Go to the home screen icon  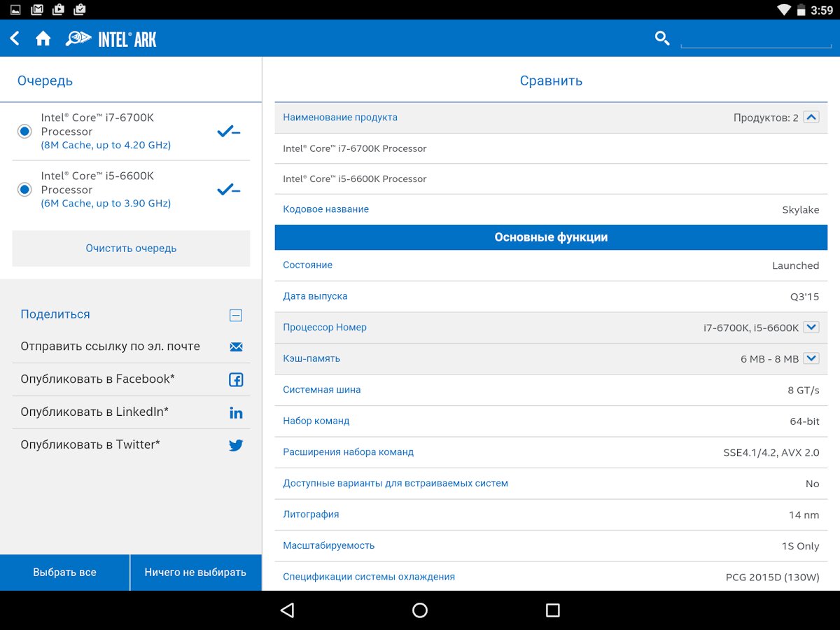coord(43,38)
